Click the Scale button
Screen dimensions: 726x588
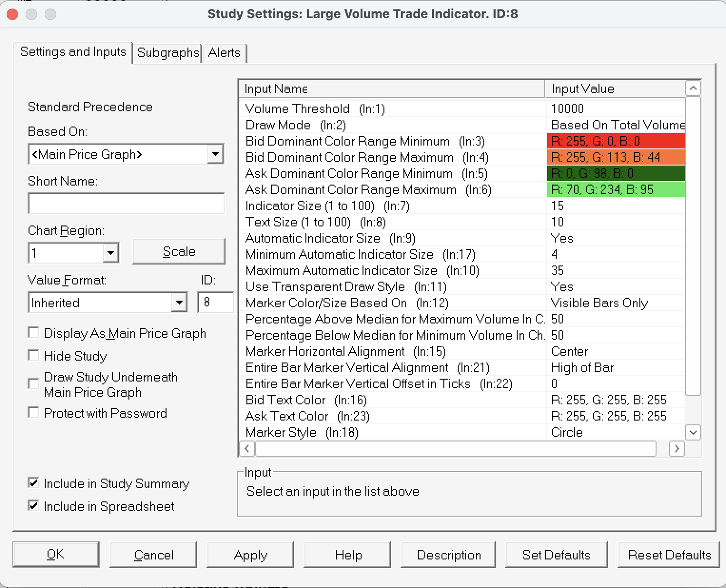pos(179,251)
